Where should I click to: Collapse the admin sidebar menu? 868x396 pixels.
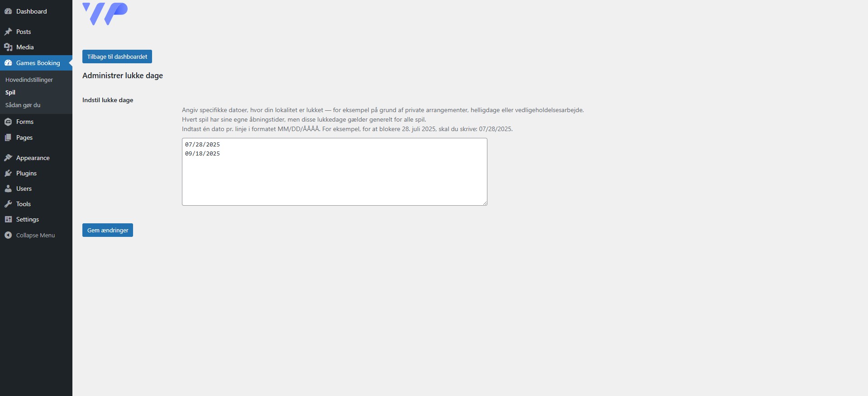point(30,235)
